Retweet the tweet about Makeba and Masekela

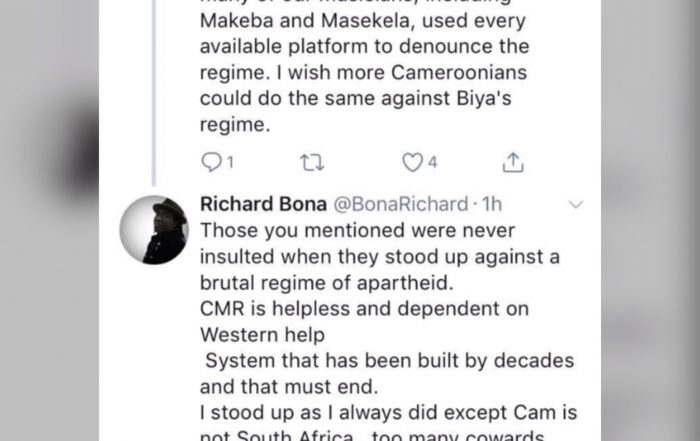click(308, 162)
